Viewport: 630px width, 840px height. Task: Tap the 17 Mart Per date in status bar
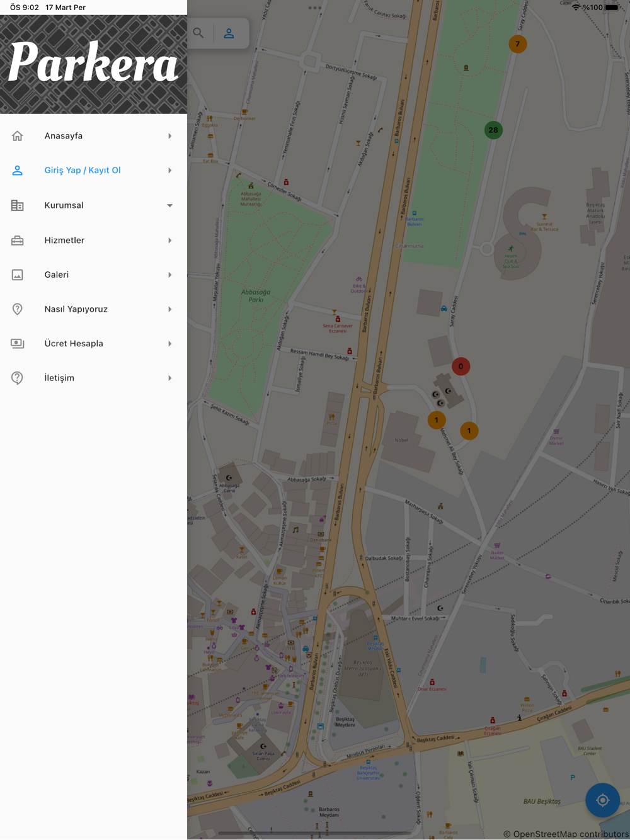66,8
